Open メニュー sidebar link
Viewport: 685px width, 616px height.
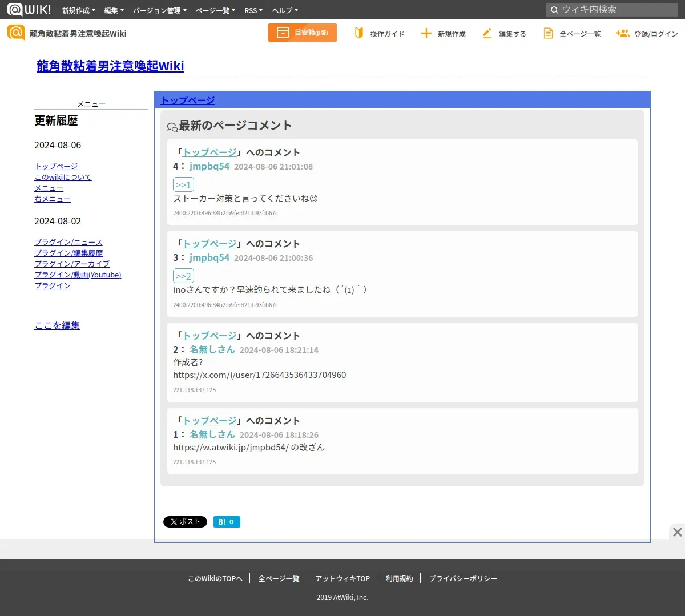tap(49, 188)
